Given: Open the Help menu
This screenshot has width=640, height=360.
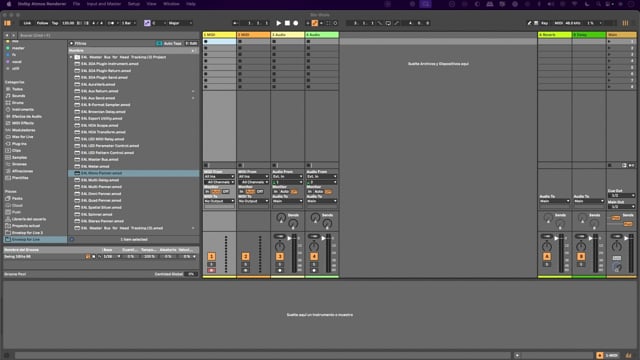Looking at the screenshot, I should tap(191, 4).
